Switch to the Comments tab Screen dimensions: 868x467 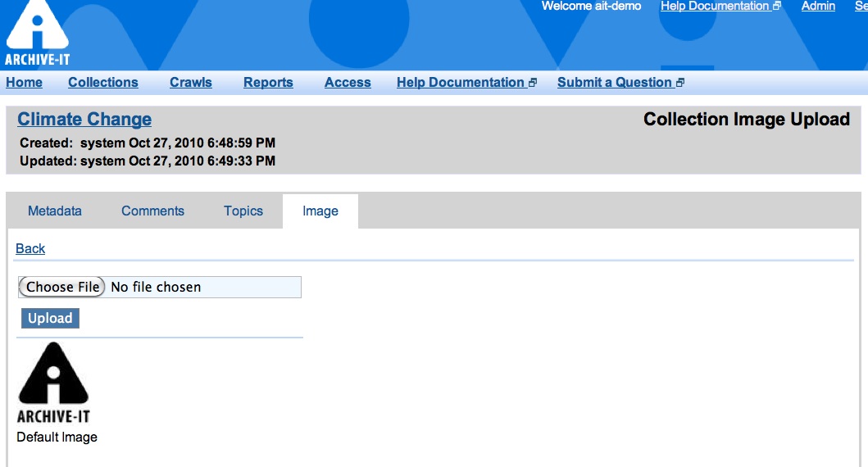[152, 211]
